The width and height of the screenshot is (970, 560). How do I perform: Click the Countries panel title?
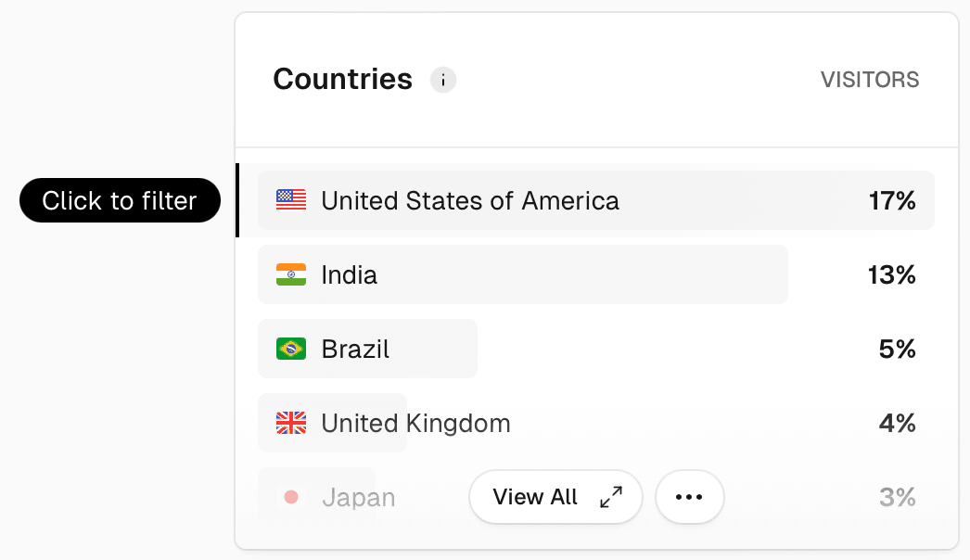coord(342,80)
